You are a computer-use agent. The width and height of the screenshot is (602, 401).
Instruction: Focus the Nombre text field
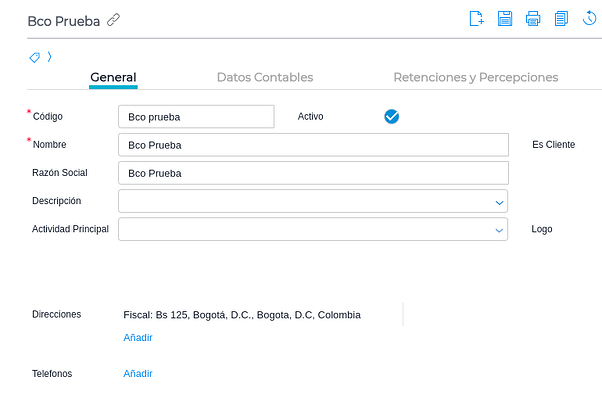click(x=313, y=145)
